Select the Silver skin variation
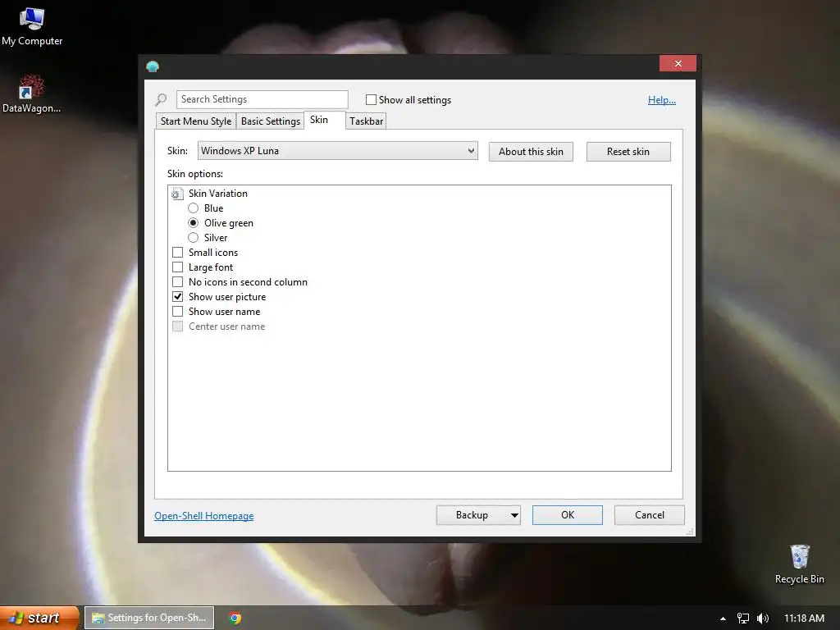 tap(194, 238)
